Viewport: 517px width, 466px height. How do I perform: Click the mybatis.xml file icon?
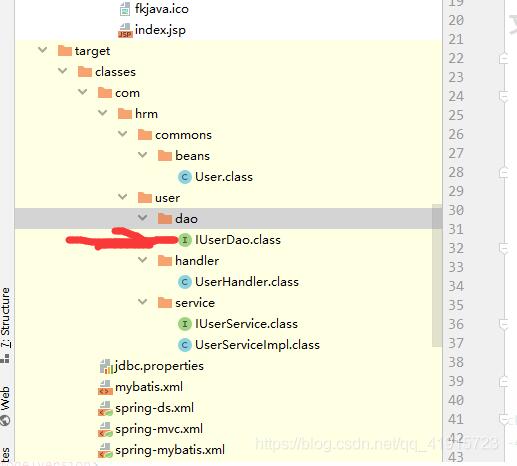coord(105,387)
